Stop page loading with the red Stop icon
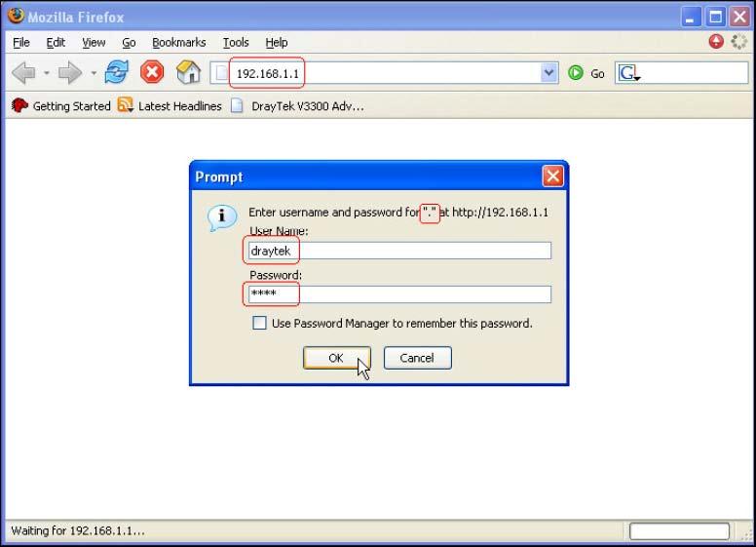Screen dimensions: 756x547 [x=153, y=73]
